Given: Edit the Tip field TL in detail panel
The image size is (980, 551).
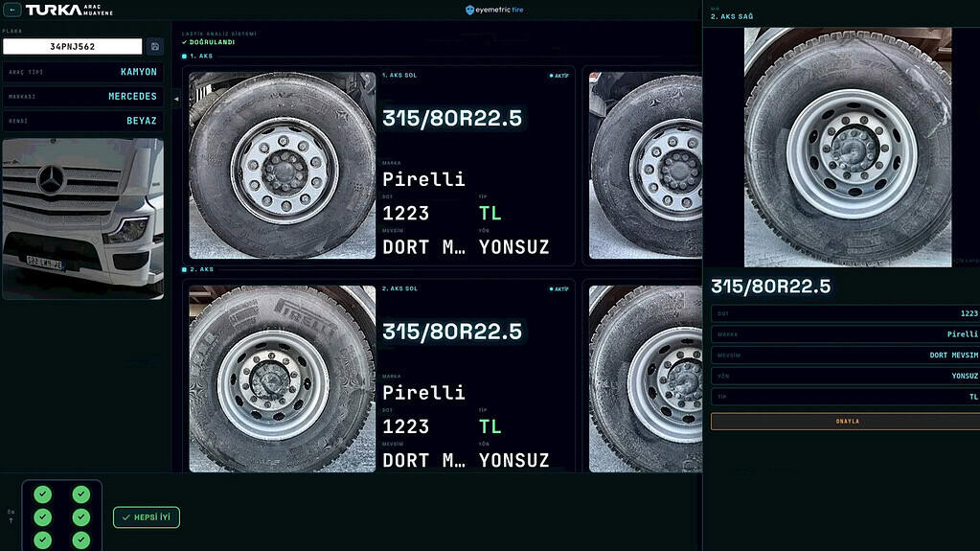Looking at the screenshot, I should pyautogui.click(x=846, y=397).
